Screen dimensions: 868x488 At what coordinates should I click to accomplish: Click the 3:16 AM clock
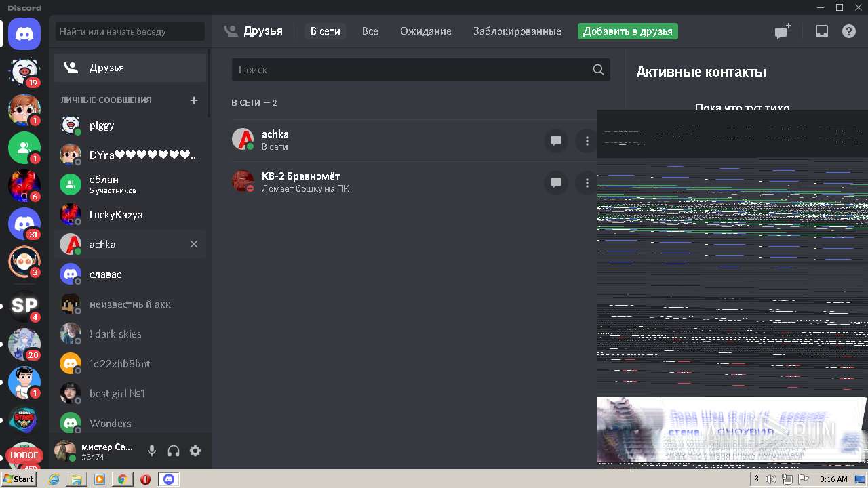833,479
